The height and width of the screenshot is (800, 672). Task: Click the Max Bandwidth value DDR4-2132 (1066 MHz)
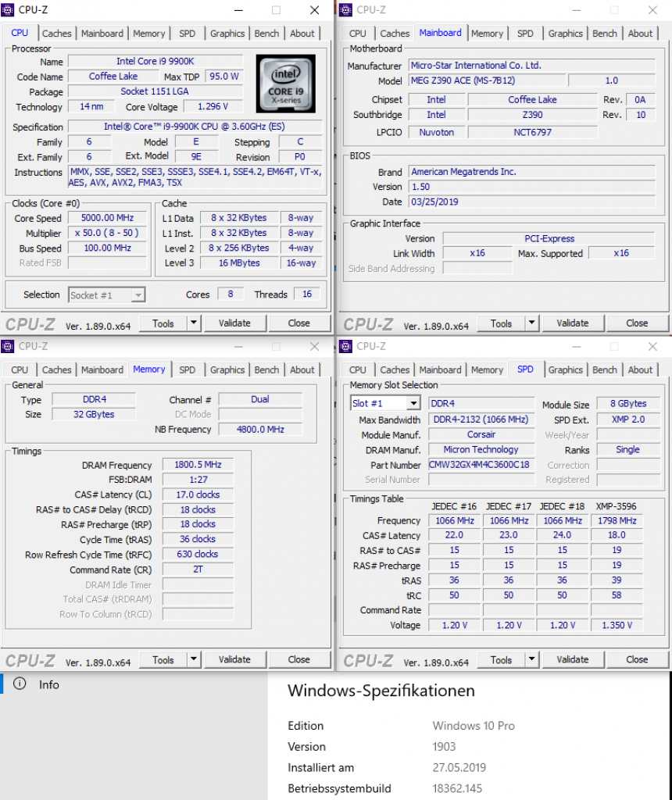click(481, 420)
